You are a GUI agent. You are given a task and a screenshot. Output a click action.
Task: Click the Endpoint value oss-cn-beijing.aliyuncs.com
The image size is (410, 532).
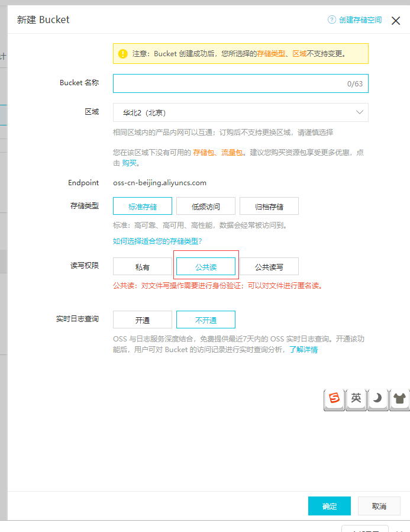click(160, 183)
